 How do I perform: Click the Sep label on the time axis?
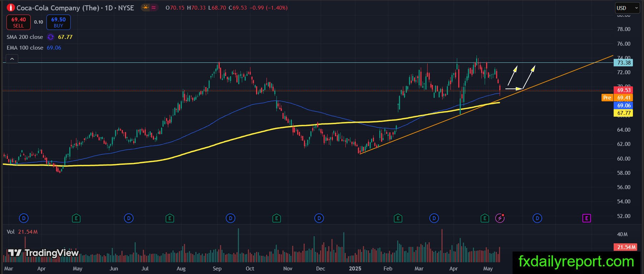217,269
